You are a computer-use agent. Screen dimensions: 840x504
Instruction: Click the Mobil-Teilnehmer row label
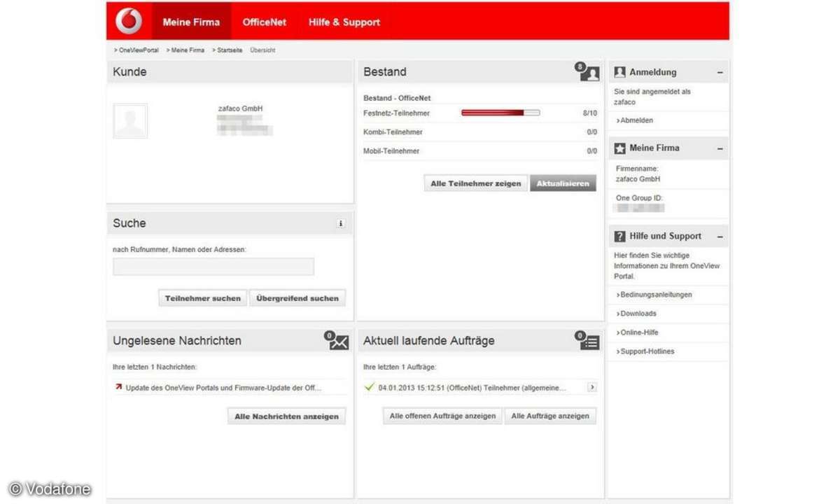(x=391, y=150)
